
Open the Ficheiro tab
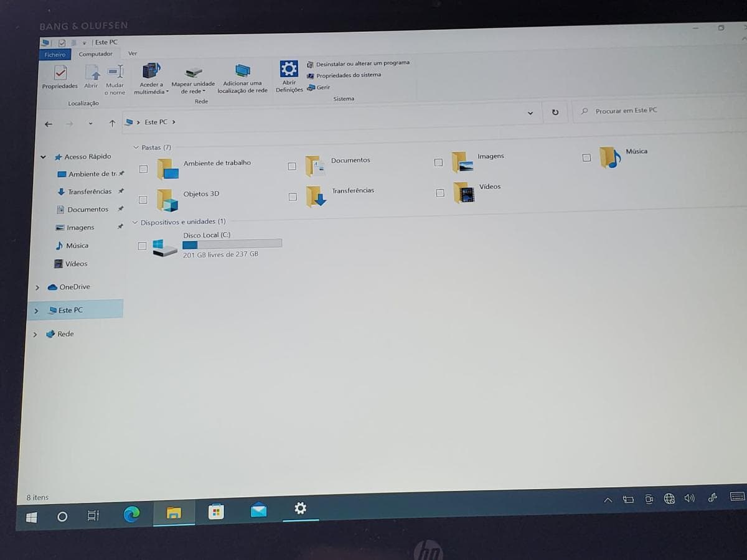click(55, 55)
